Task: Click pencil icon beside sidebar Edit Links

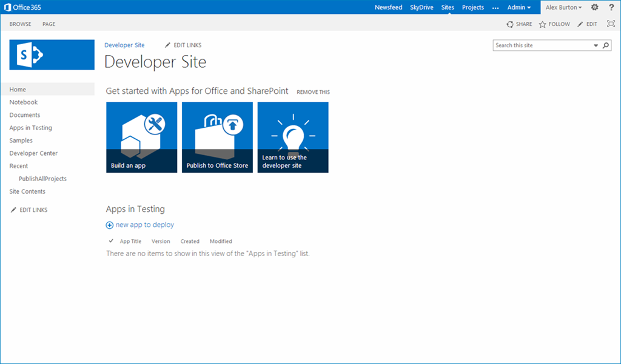Action: tap(13, 210)
